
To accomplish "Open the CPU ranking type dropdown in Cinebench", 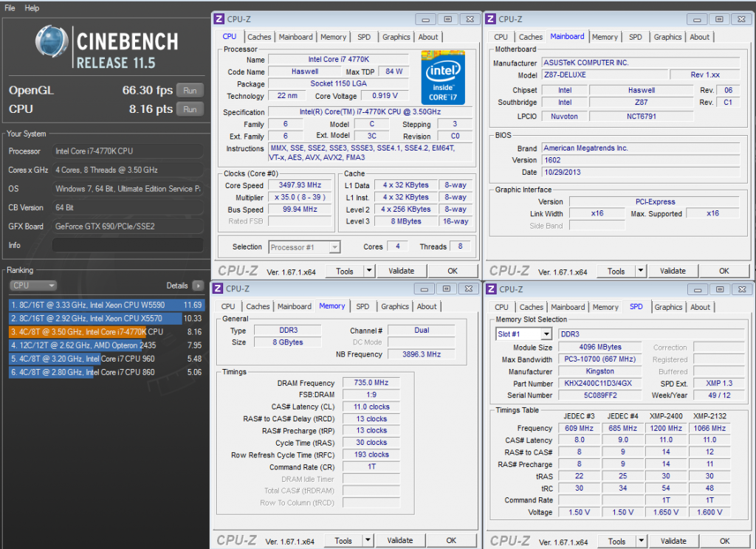I will (33, 286).
